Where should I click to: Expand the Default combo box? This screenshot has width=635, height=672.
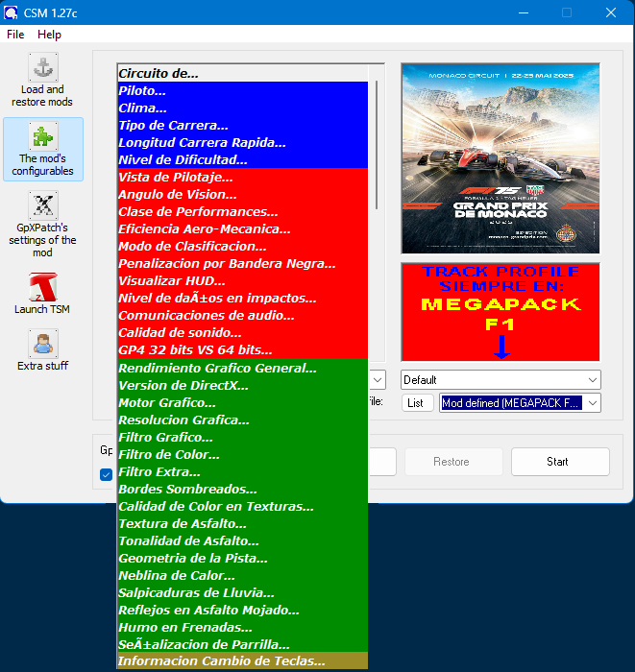tap(501, 380)
